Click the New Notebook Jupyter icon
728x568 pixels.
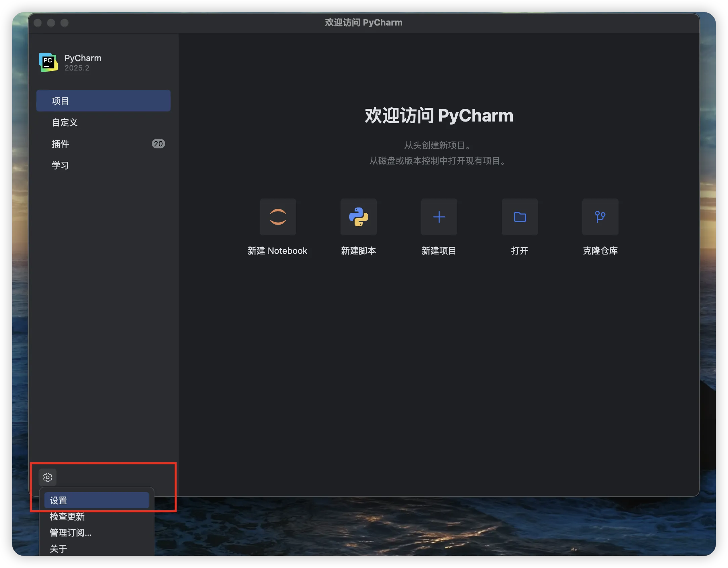(x=278, y=217)
